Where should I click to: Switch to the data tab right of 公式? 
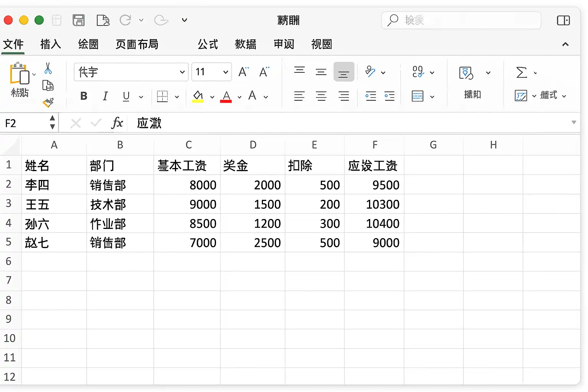point(245,44)
